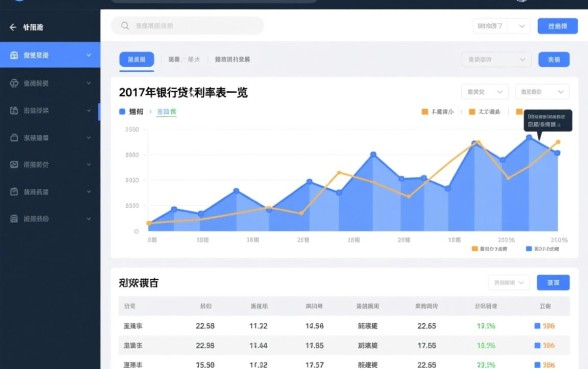
Task: Click the table cell '17.65'
Action: pos(427,345)
